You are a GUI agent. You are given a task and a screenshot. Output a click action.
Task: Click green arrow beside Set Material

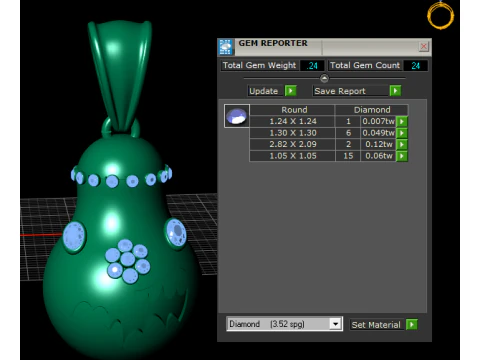(412, 324)
